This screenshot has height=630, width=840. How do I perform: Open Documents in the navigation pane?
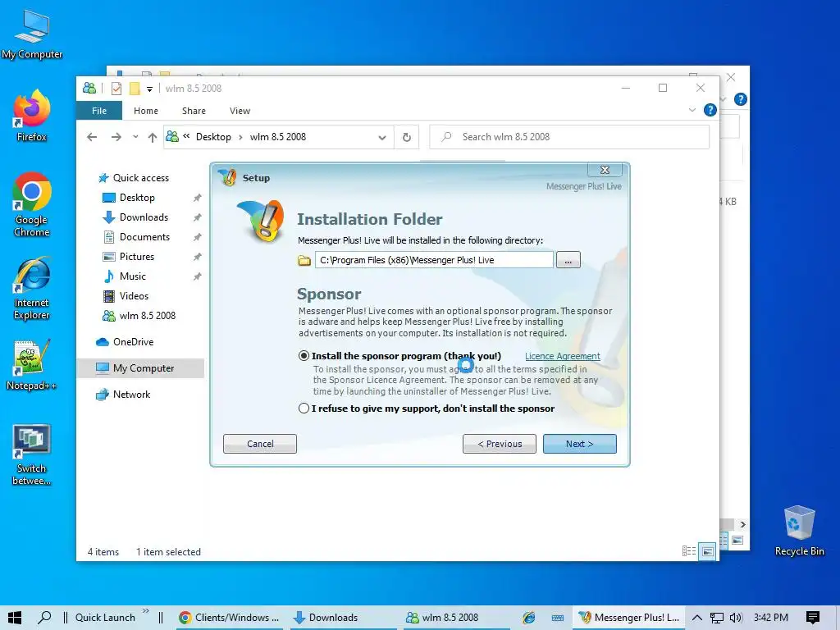(x=144, y=237)
